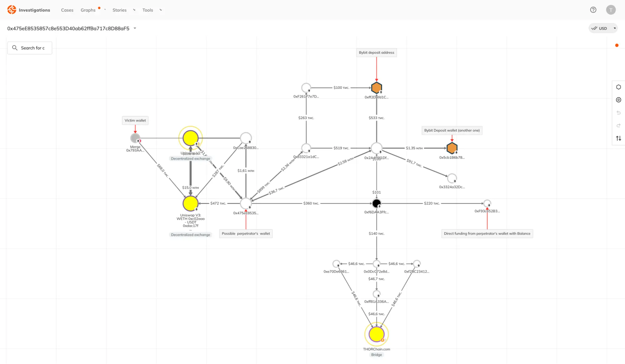This screenshot has width=625, height=364.
Task: Click the redo arrow in right toolbar
Action: [618, 125]
